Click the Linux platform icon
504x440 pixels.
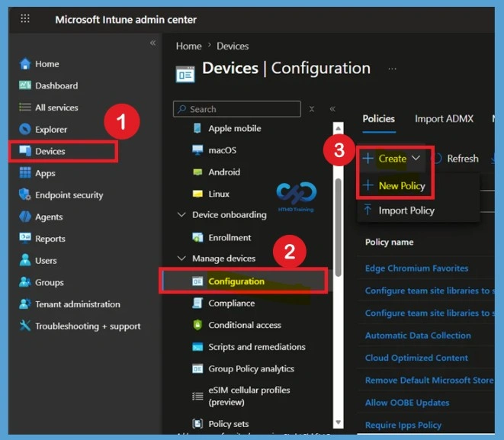pos(197,194)
